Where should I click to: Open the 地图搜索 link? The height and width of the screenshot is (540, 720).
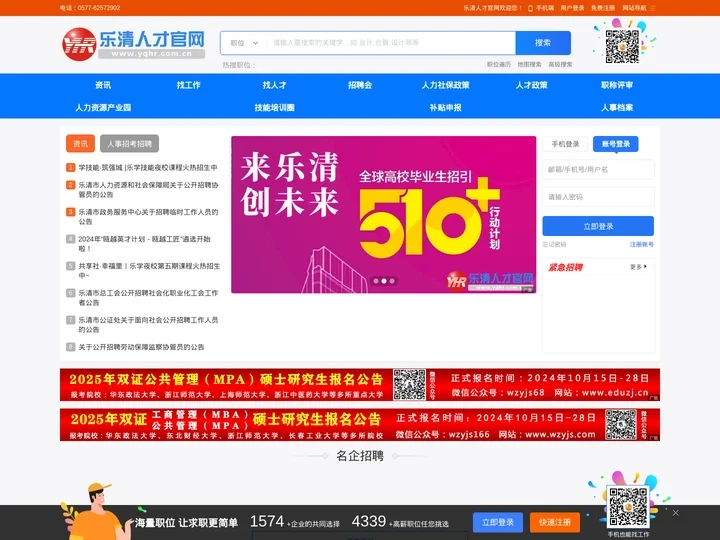tap(529, 65)
